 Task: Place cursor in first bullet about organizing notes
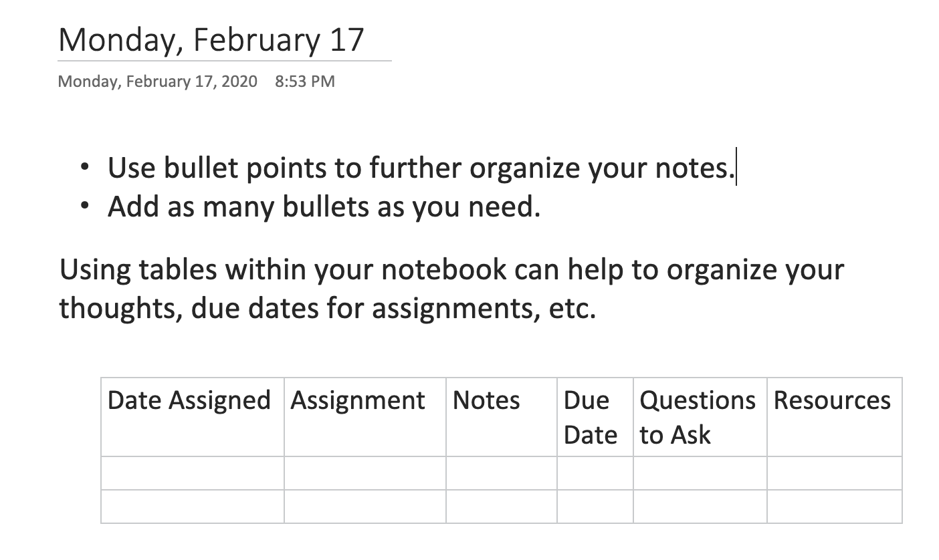421,168
